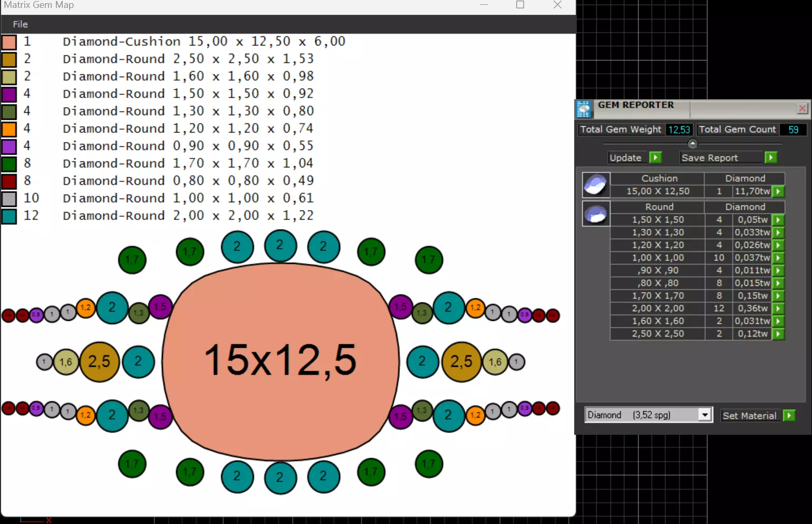Collapse the Gem Reporter header arrow

[x=693, y=144]
